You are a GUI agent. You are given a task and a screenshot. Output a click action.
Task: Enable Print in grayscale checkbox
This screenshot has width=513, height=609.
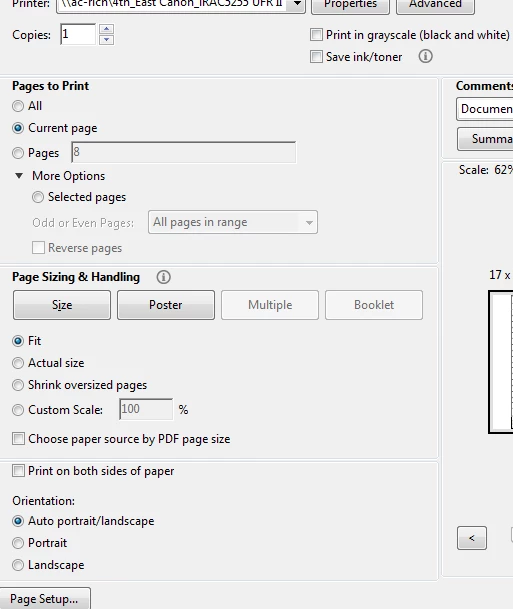[316, 35]
